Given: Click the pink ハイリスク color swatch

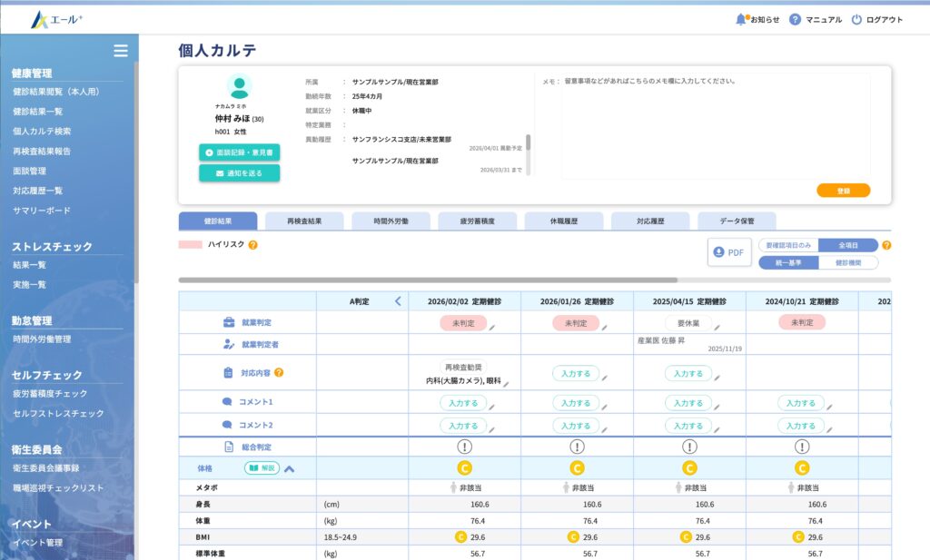Looking at the screenshot, I should 191,245.
